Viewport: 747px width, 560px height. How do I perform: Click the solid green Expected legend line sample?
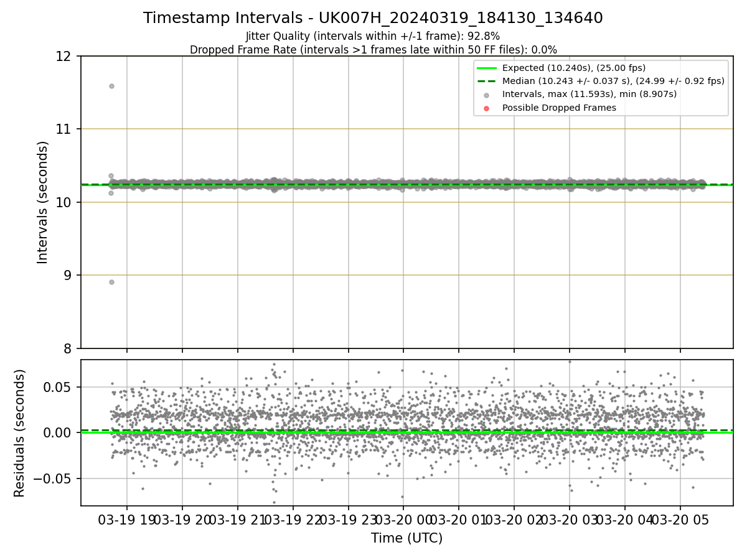click(x=486, y=68)
